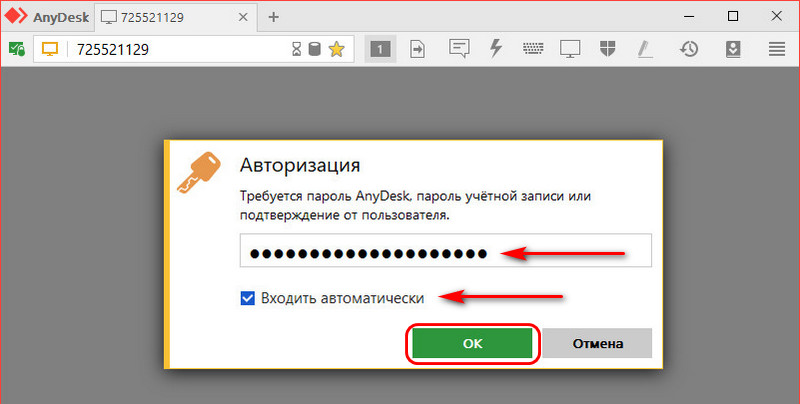Click the hourglass icon in address bar
Image resolution: width=800 pixels, height=404 pixels.
(x=296, y=49)
